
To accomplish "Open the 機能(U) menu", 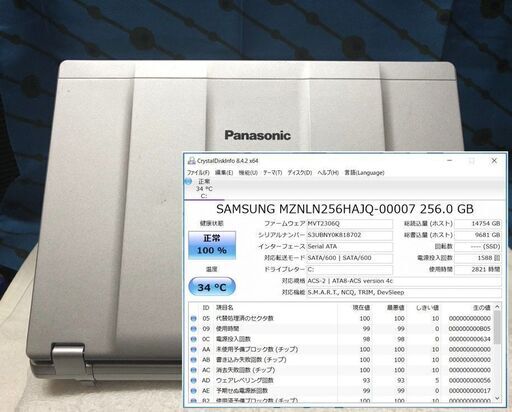I will point(248,173).
